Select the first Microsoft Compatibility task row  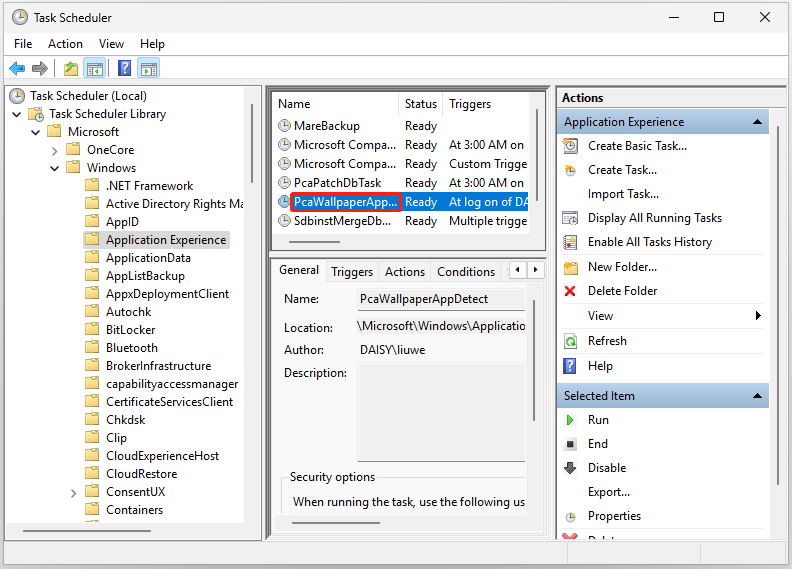click(403, 145)
